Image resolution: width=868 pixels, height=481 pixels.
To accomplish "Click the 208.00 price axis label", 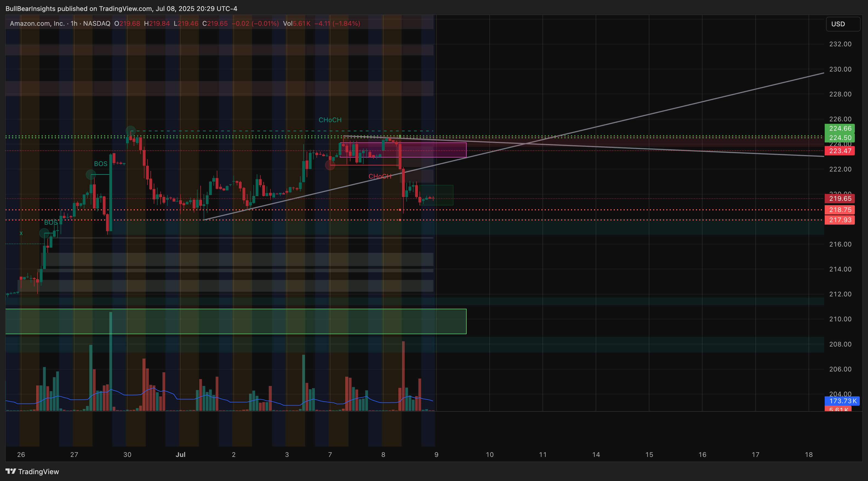I will click(x=840, y=344).
